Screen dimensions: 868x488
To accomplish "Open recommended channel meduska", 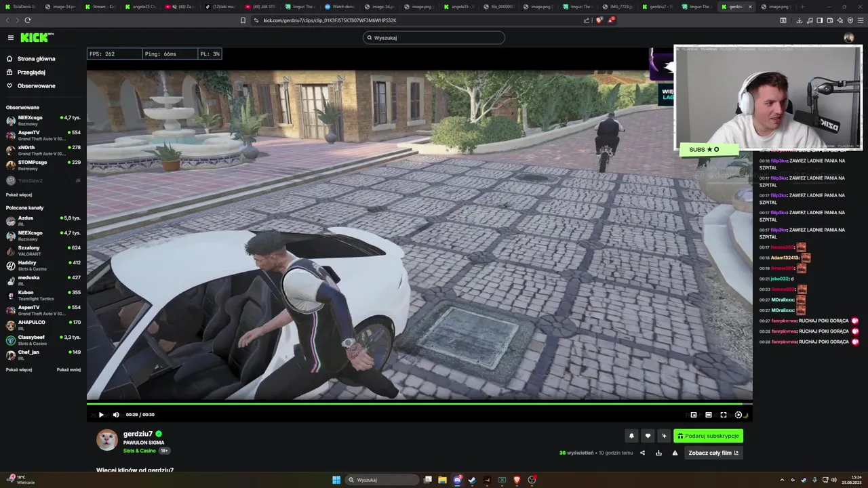I will pos(43,281).
